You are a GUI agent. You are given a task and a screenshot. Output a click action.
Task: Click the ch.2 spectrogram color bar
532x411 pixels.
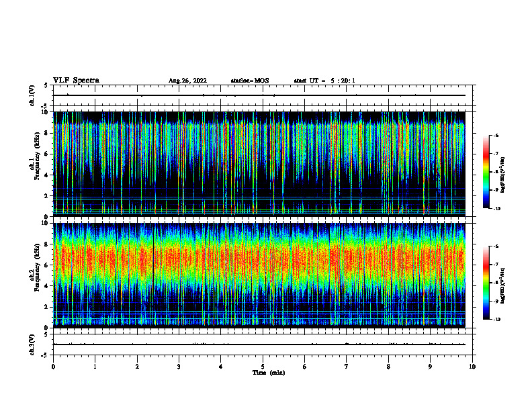point(486,283)
